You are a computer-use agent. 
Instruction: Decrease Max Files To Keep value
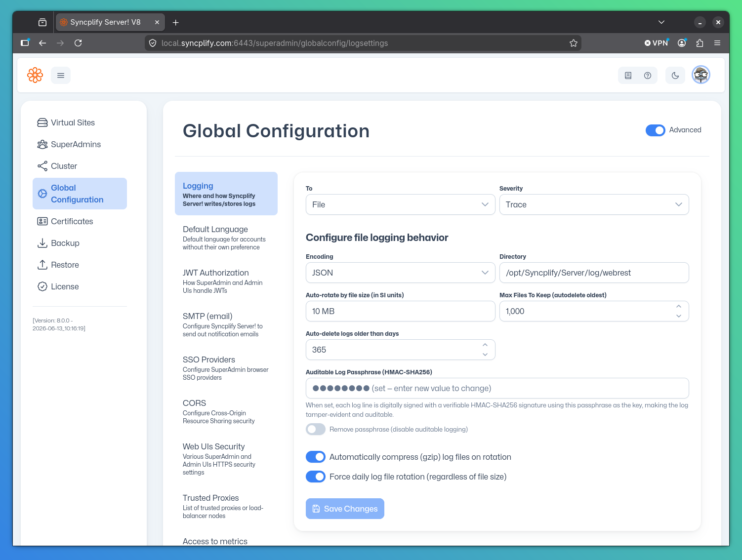[x=679, y=316]
